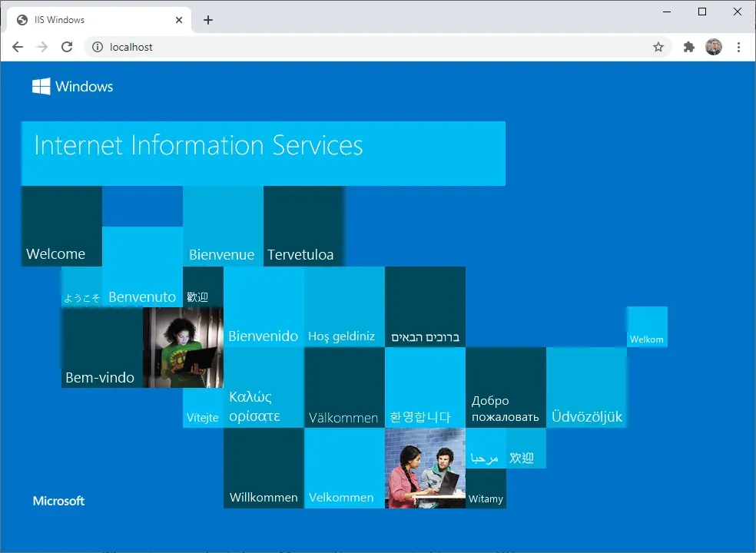Click the browser back arrow icon
This screenshot has width=756, height=553.
pos(18,47)
